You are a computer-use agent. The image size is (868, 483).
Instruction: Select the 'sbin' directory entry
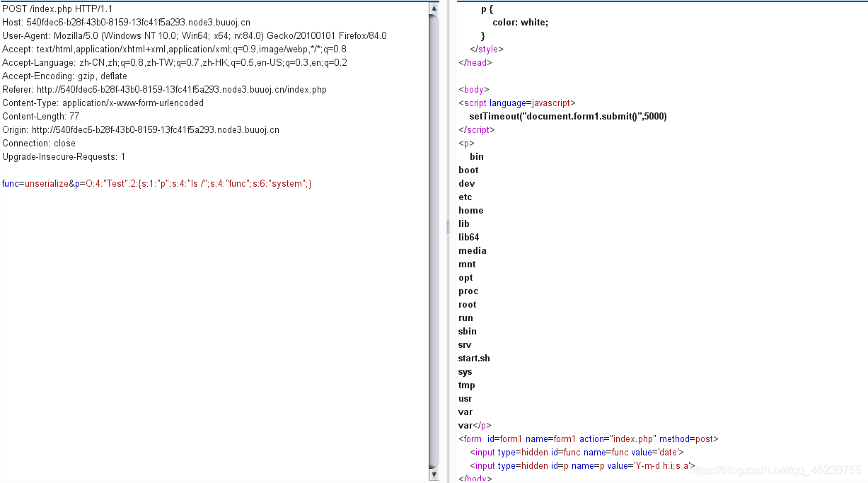[x=468, y=331]
